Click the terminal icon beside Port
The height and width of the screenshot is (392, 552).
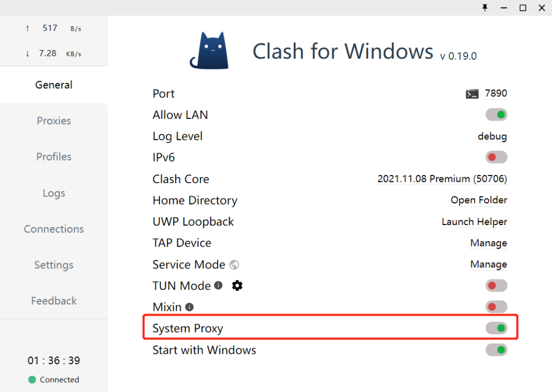click(x=472, y=94)
